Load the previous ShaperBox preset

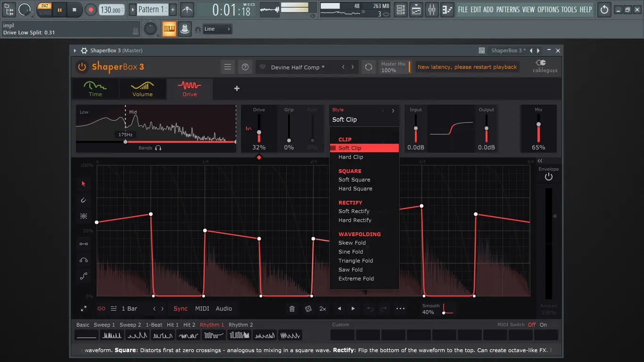click(x=343, y=67)
